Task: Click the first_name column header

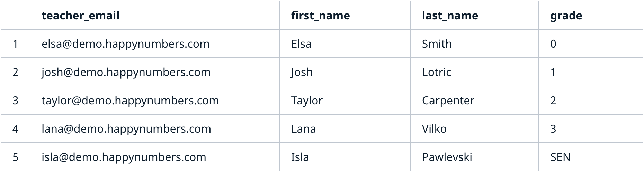Action: [x=320, y=16]
